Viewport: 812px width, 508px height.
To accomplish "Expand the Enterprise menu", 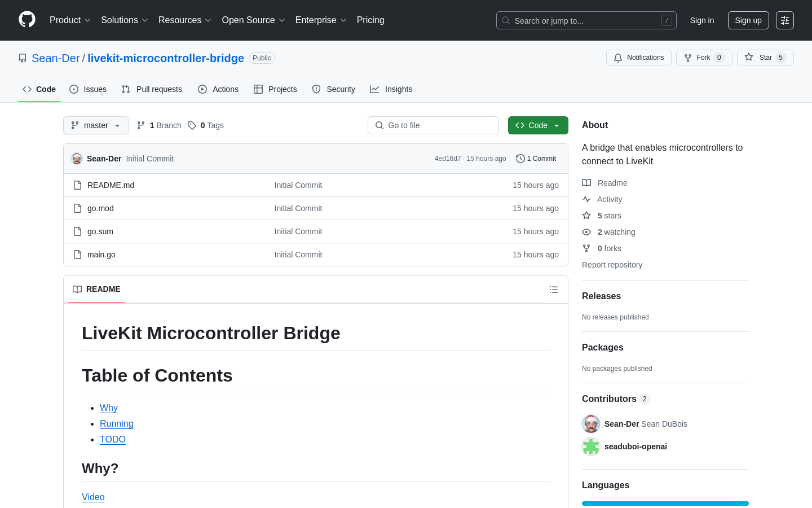I will pyautogui.click(x=321, y=20).
